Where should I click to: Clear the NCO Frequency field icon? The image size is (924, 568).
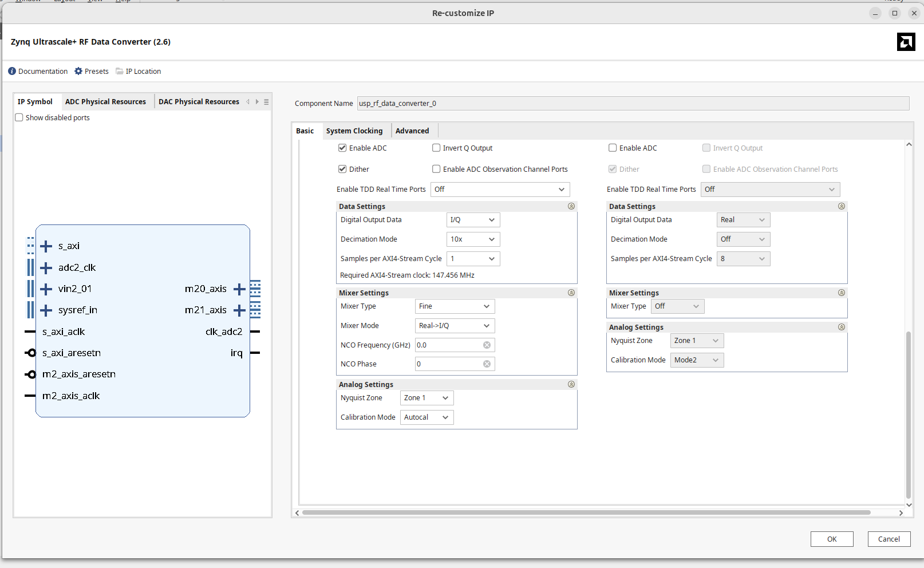pyautogui.click(x=487, y=345)
